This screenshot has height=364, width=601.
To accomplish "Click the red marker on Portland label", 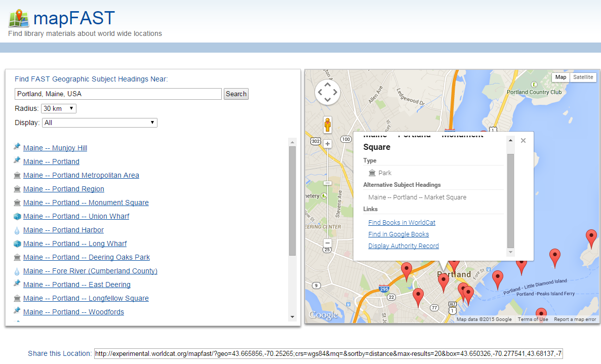I will (444, 283).
